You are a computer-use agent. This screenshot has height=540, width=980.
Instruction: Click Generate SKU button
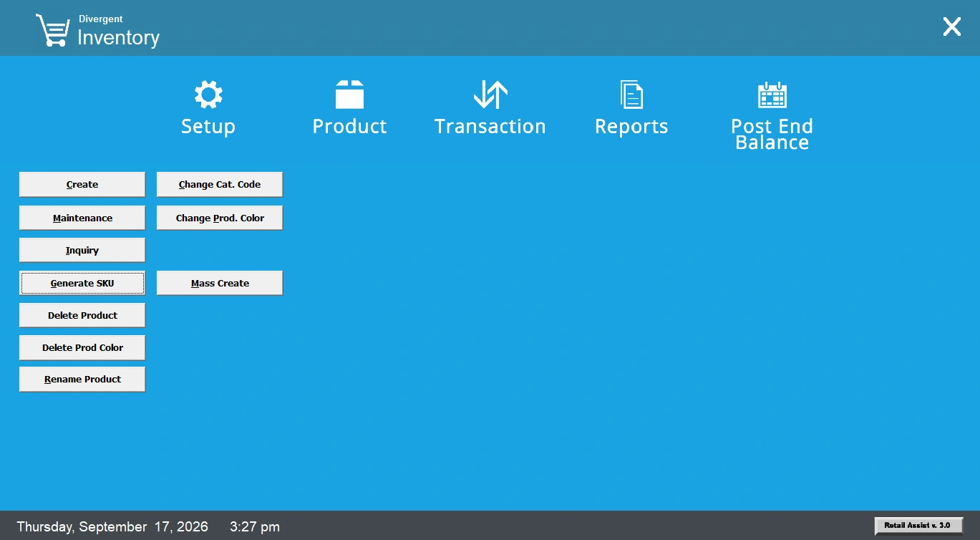(x=82, y=283)
